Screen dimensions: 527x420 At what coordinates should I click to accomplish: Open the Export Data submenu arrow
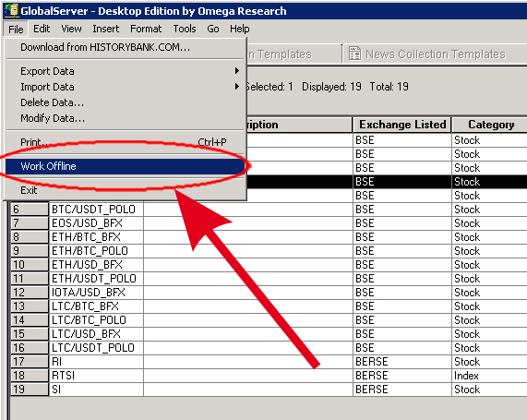(x=237, y=71)
